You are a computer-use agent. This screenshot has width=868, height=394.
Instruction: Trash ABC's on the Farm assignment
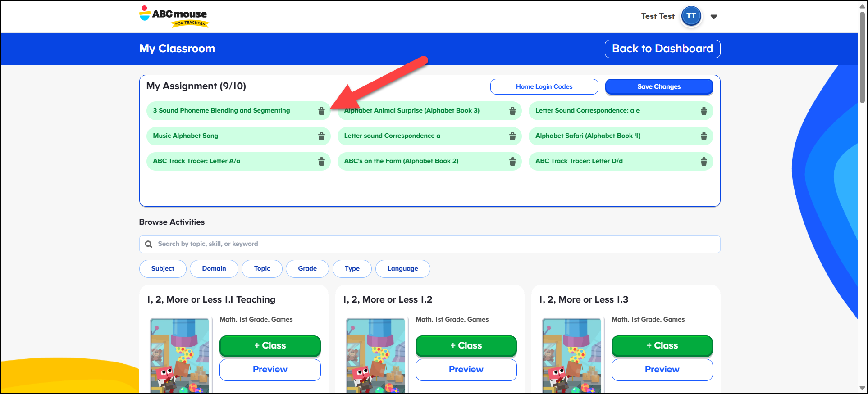(512, 161)
